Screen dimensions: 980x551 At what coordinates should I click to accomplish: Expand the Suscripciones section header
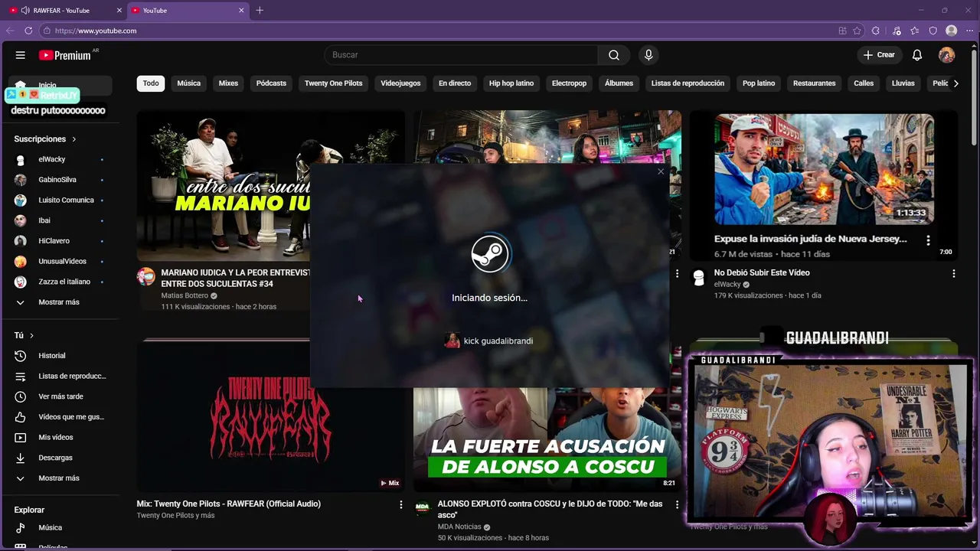point(45,139)
